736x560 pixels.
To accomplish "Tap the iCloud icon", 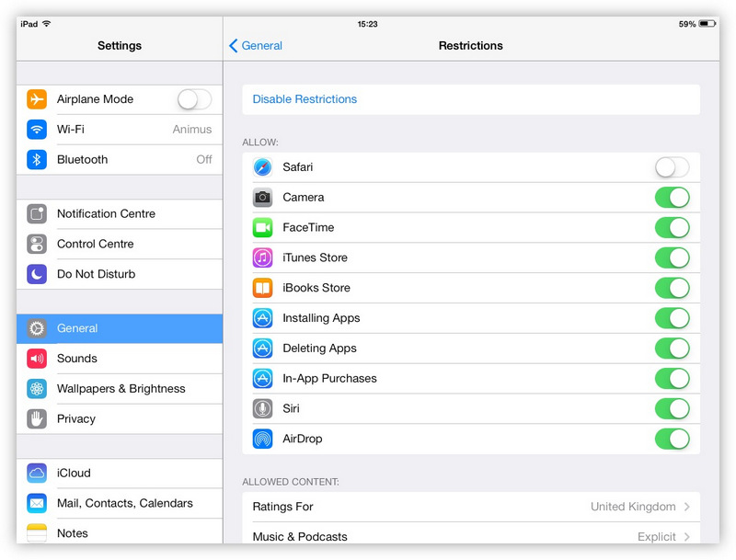I will point(37,473).
